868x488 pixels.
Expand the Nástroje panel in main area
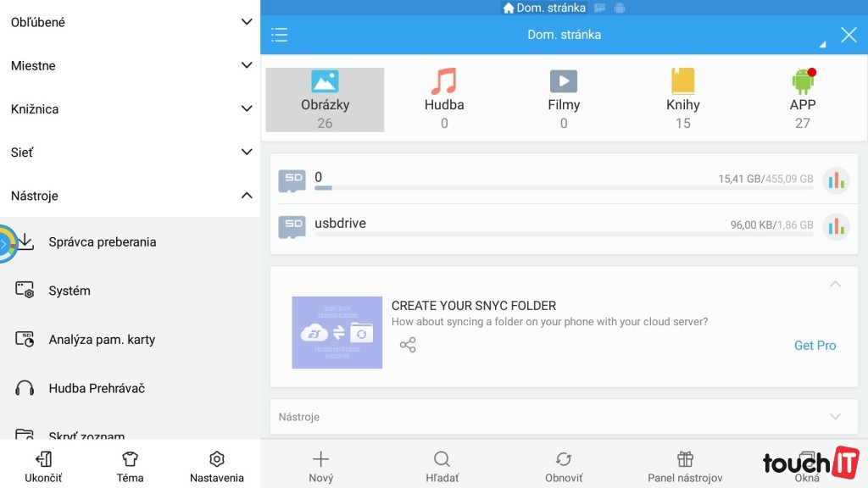pos(835,417)
